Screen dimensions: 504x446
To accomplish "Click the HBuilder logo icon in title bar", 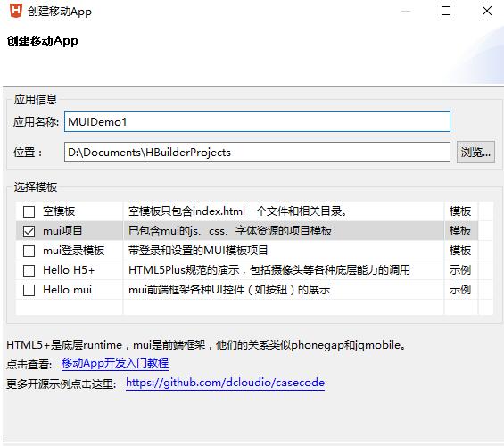I will pos(16,11).
